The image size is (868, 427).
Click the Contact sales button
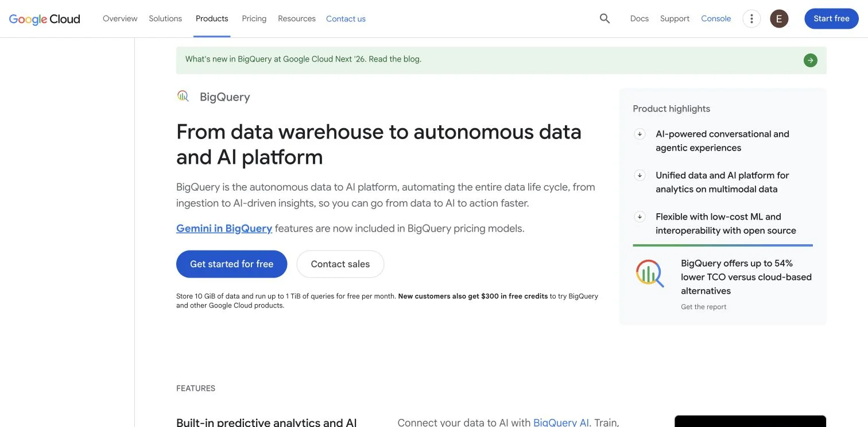click(x=340, y=264)
